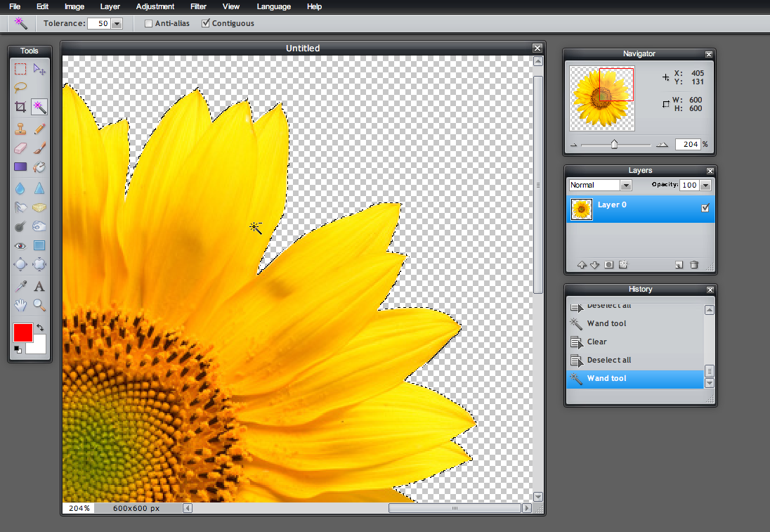The image size is (770, 532).
Task: Select the Lasso tool
Action: [x=20, y=88]
